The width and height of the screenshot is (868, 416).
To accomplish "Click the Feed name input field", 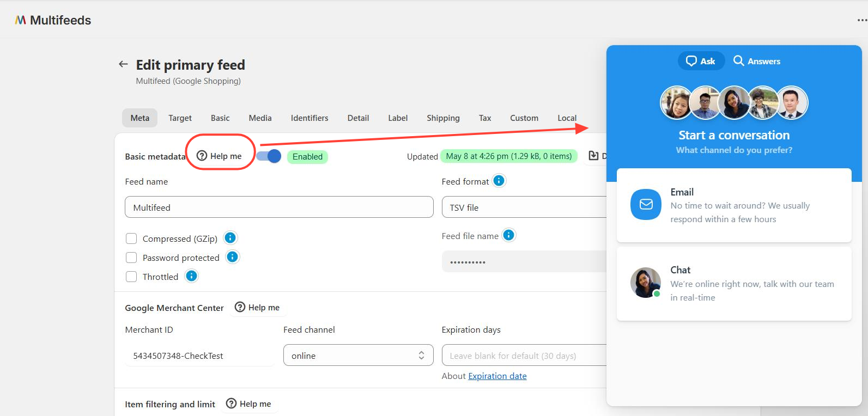I will click(279, 207).
